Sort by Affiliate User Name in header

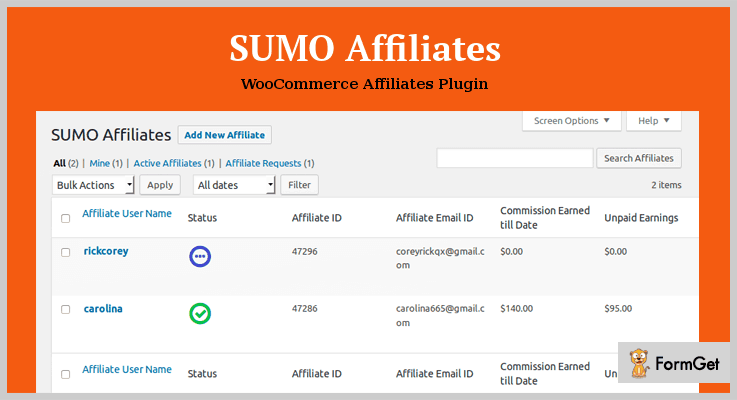click(127, 213)
